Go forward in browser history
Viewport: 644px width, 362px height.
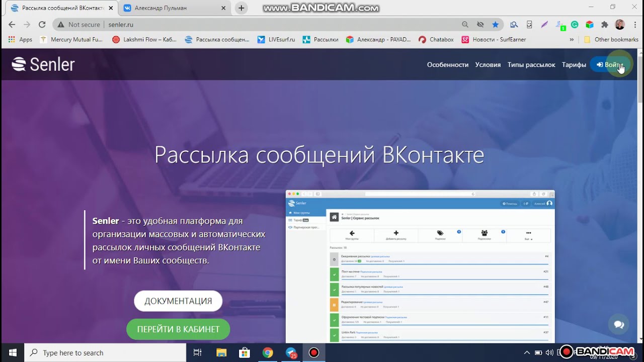point(27,24)
